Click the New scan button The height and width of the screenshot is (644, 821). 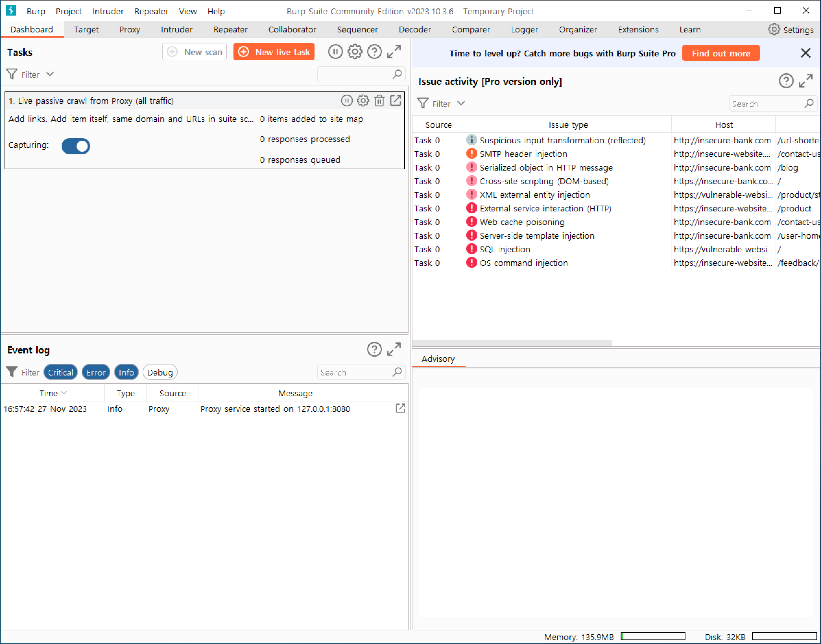tap(195, 52)
